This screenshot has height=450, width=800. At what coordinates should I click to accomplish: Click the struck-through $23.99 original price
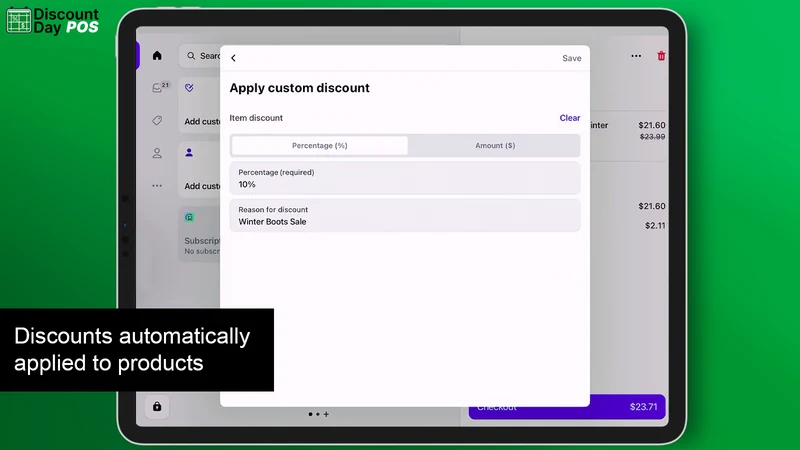[x=653, y=137]
